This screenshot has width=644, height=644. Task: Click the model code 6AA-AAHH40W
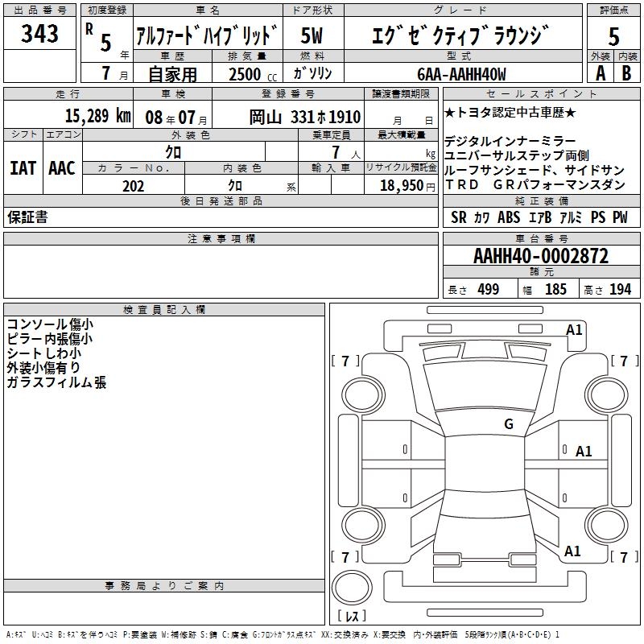coord(461,74)
